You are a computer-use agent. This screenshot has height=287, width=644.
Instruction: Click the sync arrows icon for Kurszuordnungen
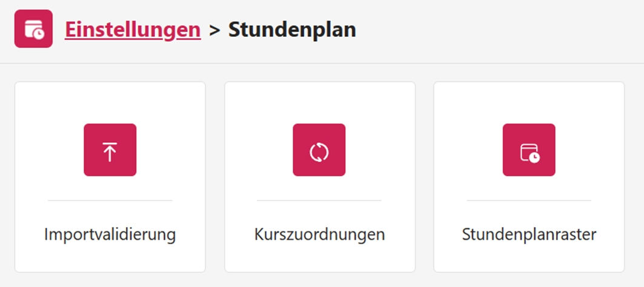(319, 150)
